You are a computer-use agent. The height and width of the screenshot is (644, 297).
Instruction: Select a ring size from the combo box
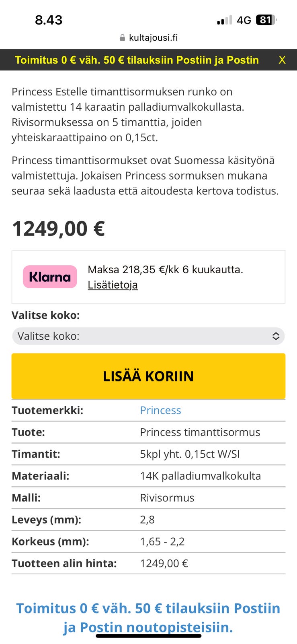(x=148, y=336)
